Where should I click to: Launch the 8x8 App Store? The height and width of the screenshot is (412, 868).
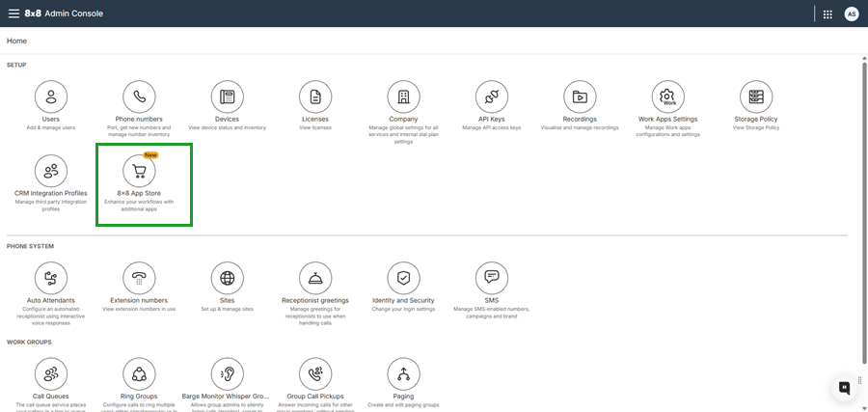point(139,171)
